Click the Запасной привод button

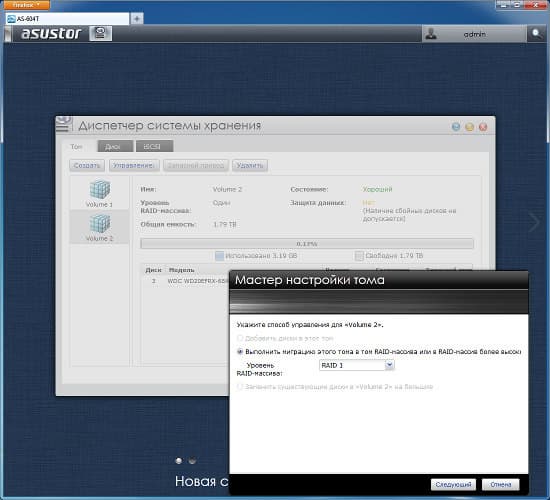(196, 165)
